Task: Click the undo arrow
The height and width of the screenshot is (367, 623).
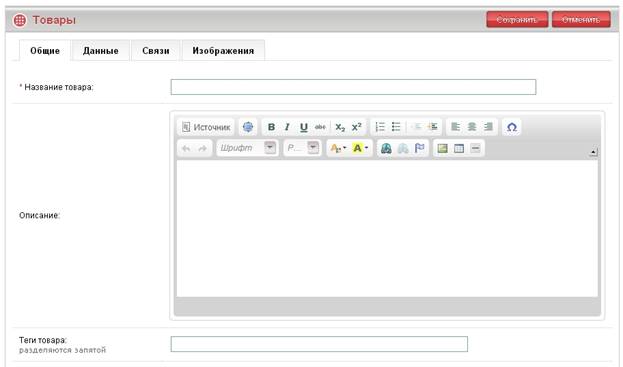Action: tap(186, 149)
